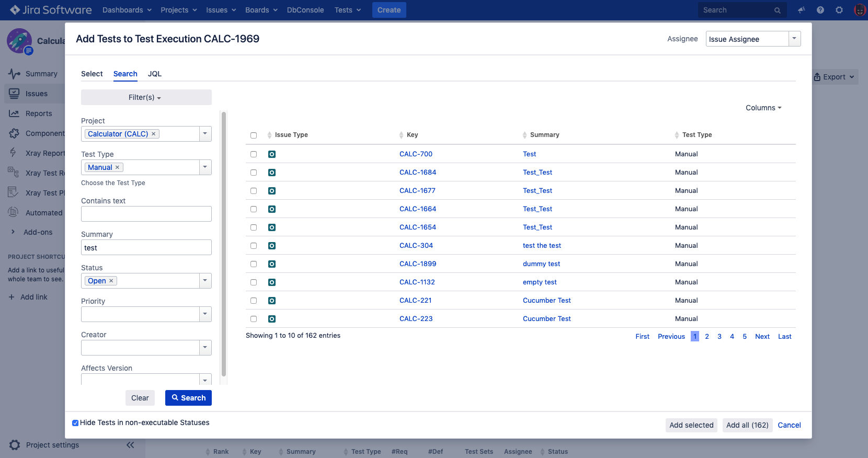Open the CALC-1132 issue link
Image resolution: width=868 pixels, height=458 pixels.
click(x=417, y=282)
